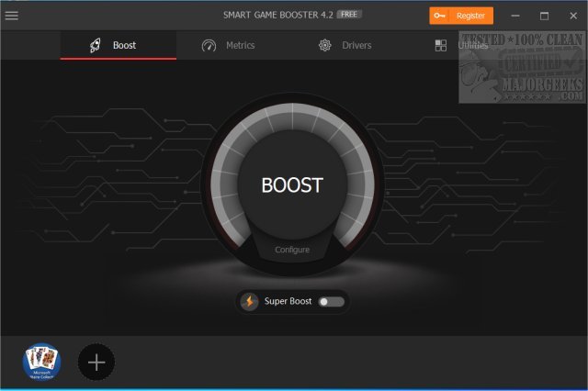
Task: Add a new game with plus button
Action: pyautogui.click(x=96, y=363)
